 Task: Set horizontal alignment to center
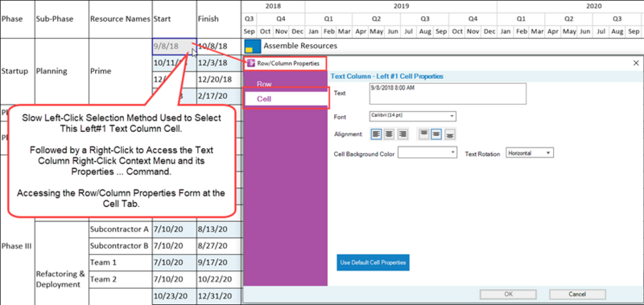click(x=390, y=134)
